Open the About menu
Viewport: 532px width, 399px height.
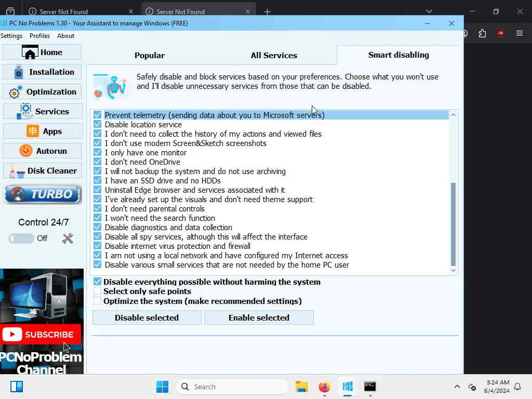click(x=65, y=36)
